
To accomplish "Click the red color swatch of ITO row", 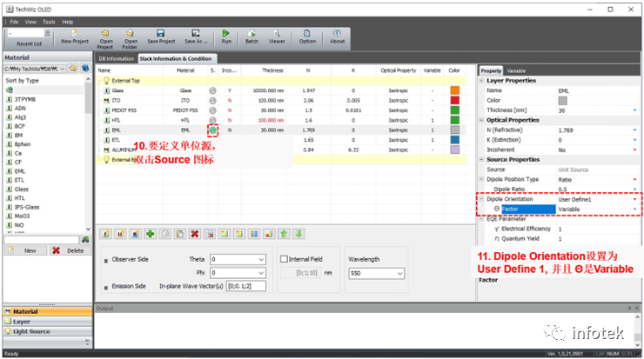I will [x=454, y=101].
